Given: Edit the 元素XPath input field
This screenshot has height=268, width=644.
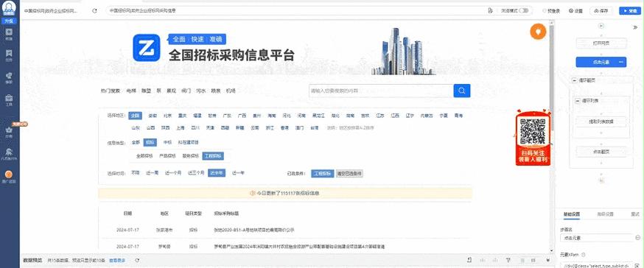Looking at the screenshot, I should click(596, 266).
